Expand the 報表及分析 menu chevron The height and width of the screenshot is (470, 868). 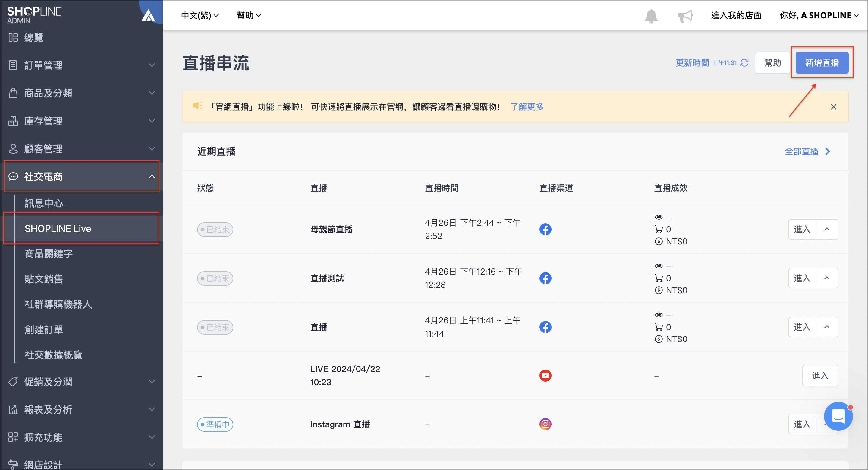point(152,409)
